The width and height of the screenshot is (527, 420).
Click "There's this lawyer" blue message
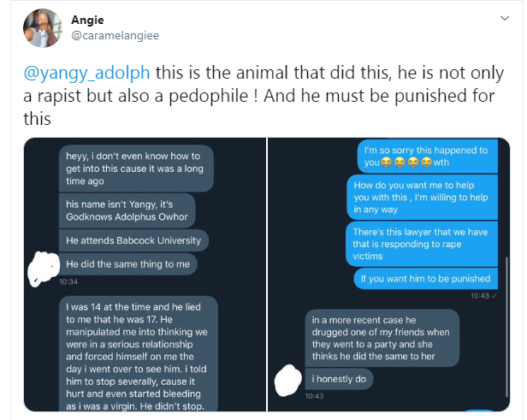422,245
